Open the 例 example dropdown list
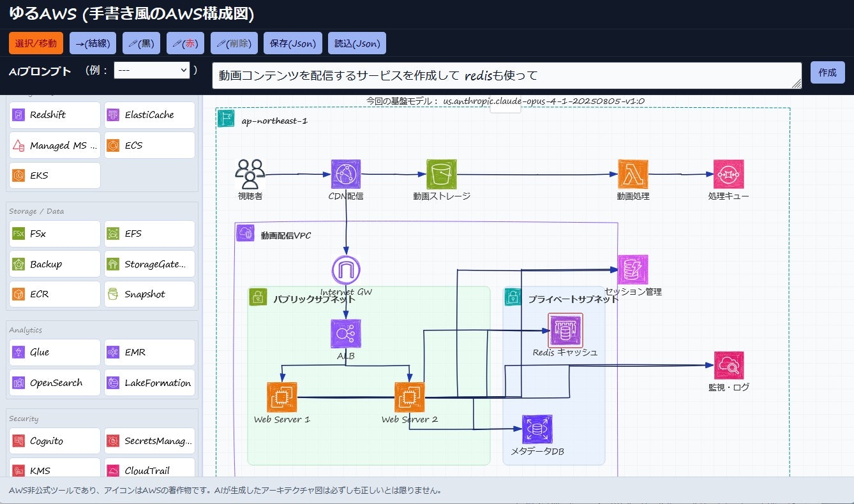The height and width of the screenshot is (504, 854). coord(151,70)
